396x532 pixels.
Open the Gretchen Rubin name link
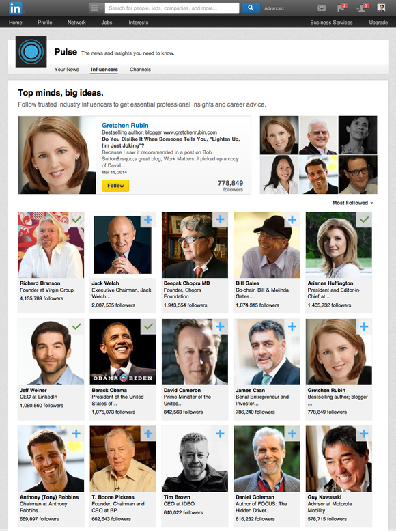[125, 125]
